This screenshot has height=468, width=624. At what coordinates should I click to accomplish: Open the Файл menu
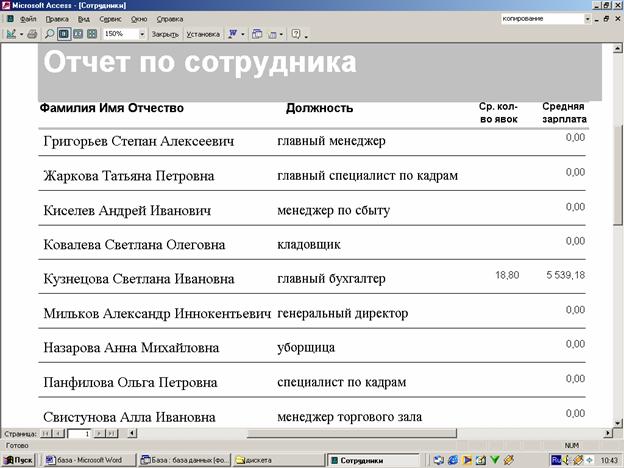point(28,19)
